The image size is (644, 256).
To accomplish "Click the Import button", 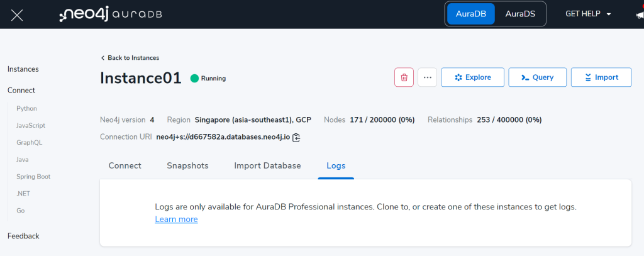I will [601, 77].
